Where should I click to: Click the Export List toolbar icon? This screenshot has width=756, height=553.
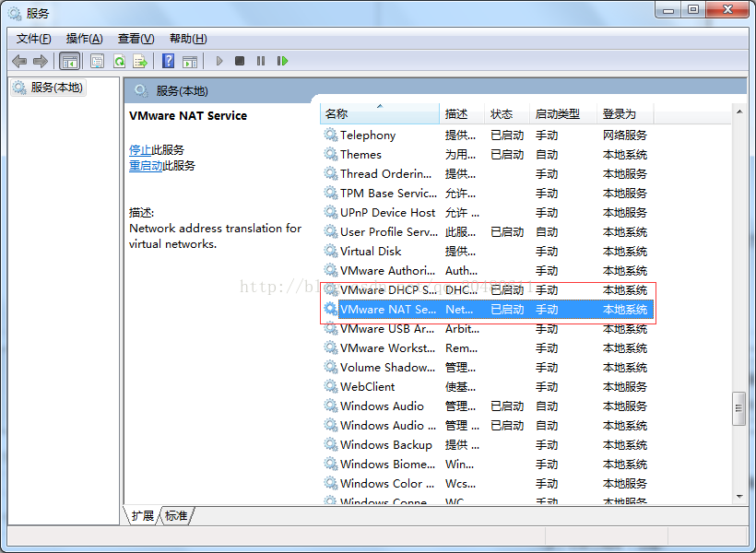(140, 61)
